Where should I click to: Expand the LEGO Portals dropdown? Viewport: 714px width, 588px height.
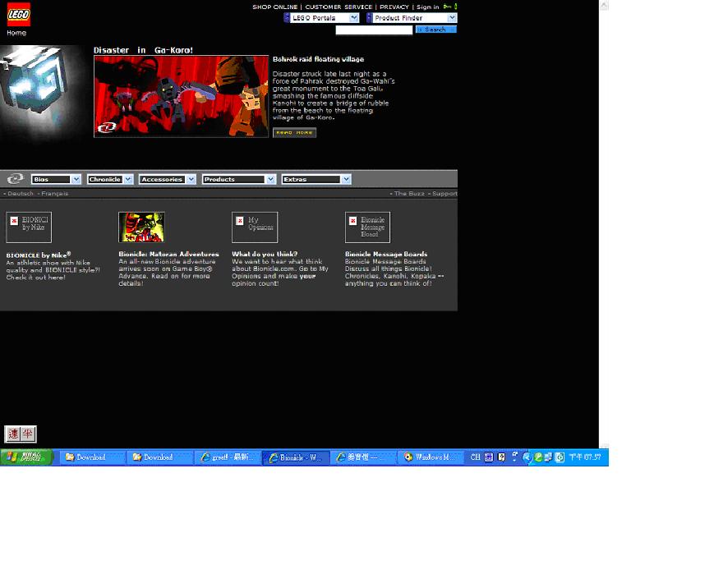pos(325,18)
